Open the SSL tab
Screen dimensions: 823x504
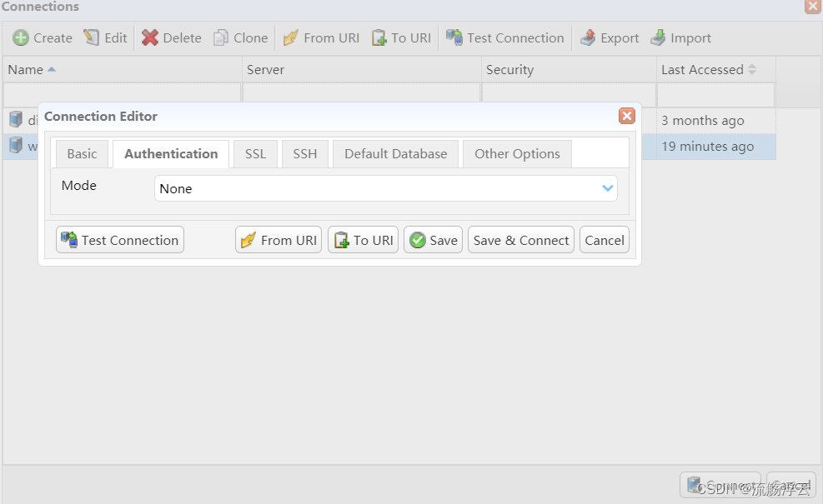point(256,153)
